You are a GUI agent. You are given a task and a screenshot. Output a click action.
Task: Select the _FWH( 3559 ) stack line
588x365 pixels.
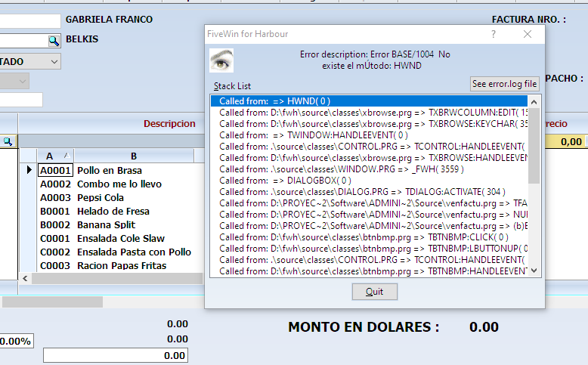click(x=369, y=169)
